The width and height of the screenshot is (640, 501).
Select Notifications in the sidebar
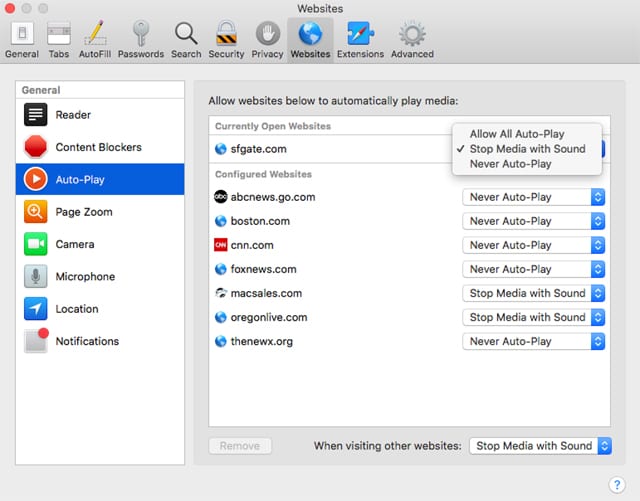tap(87, 341)
